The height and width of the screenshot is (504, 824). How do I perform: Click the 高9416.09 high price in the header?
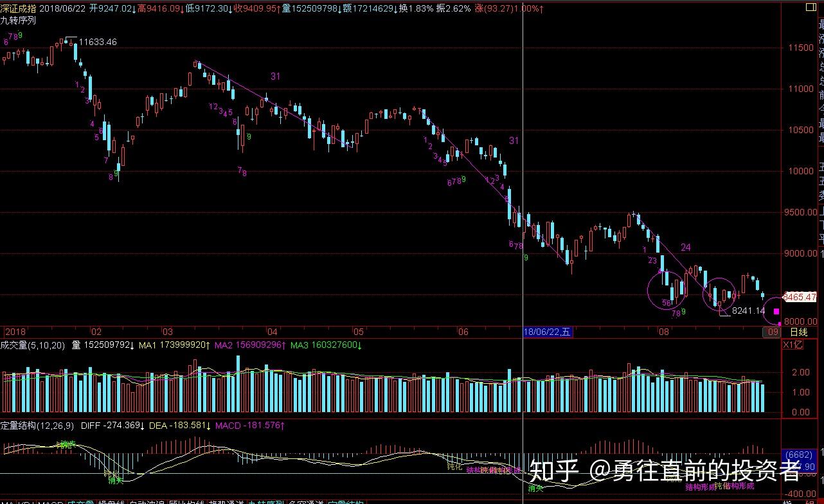point(161,9)
